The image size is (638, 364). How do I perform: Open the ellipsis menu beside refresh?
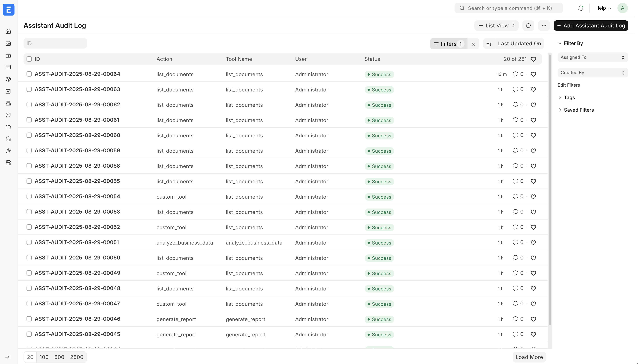(544, 26)
